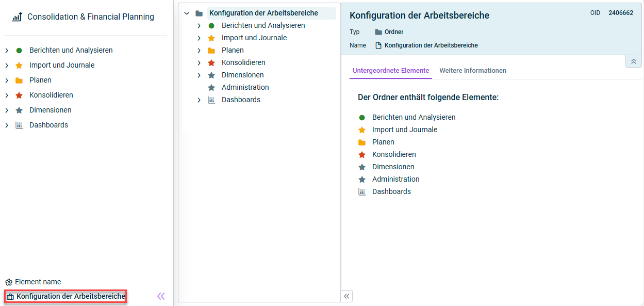
Task: Click the OID value 2406662
Action: pos(621,13)
